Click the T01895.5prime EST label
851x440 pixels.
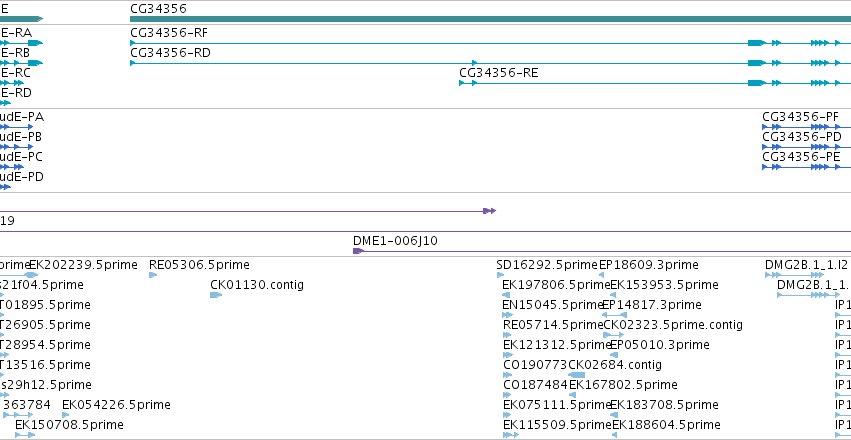pyautogui.click(x=45, y=305)
